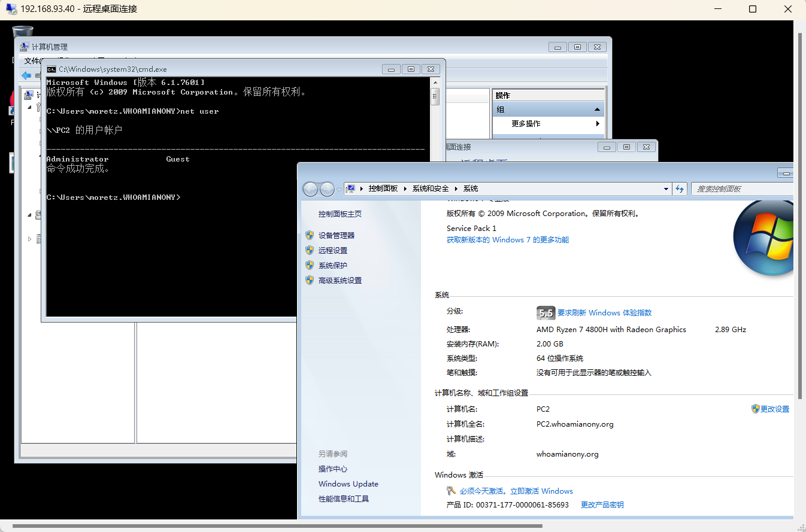Click the key icon beside the activation notice

pyautogui.click(x=452, y=491)
